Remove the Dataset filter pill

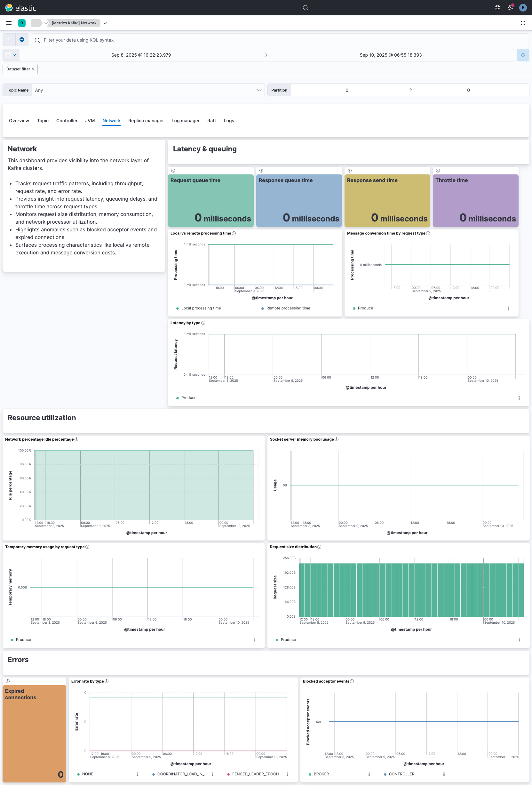(33, 69)
